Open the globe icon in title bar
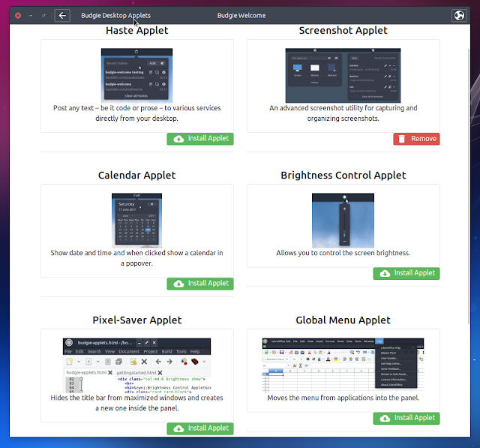Image resolution: width=480 pixels, height=448 pixels. coord(459,15)
